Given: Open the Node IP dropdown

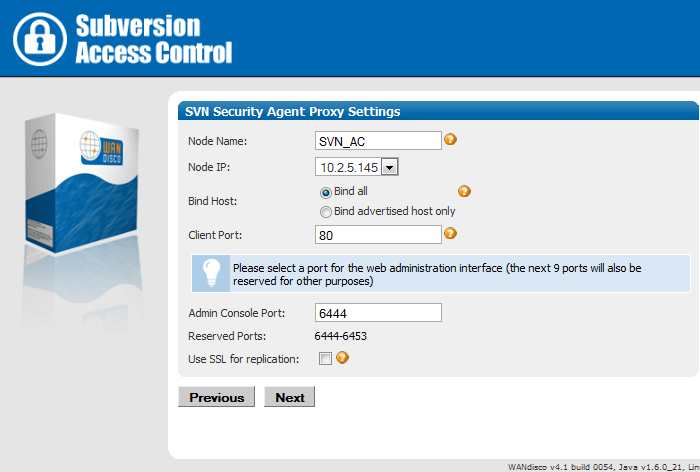Looking at the screenshot, I should coord(390,167).
